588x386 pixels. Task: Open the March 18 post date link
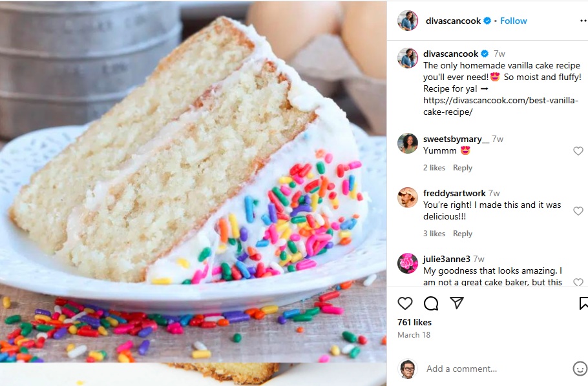[414, 335]
